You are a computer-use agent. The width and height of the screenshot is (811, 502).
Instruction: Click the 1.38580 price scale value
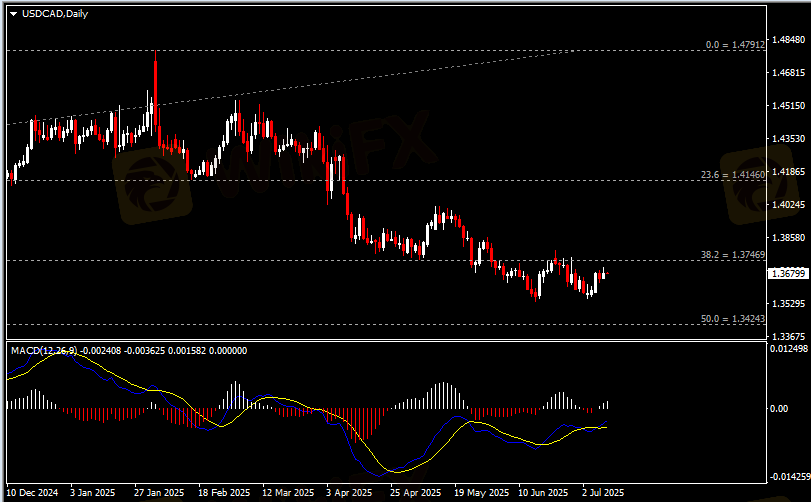[788, 238]
